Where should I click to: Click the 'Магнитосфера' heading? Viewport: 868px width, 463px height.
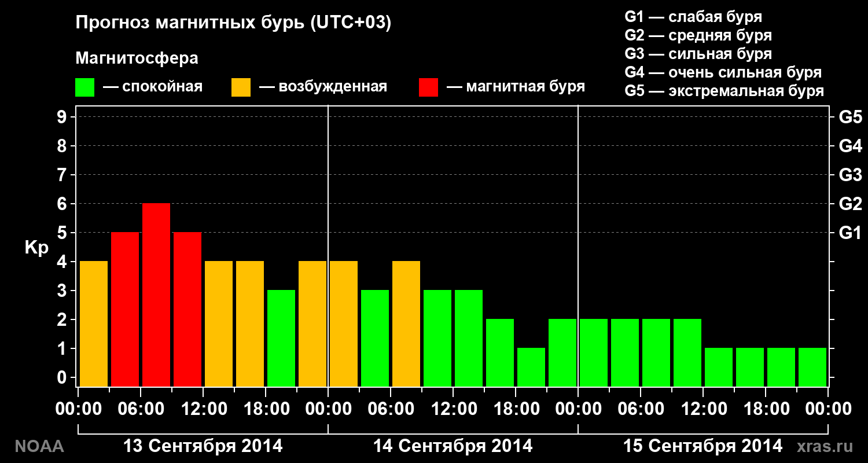tap(137, 58)
